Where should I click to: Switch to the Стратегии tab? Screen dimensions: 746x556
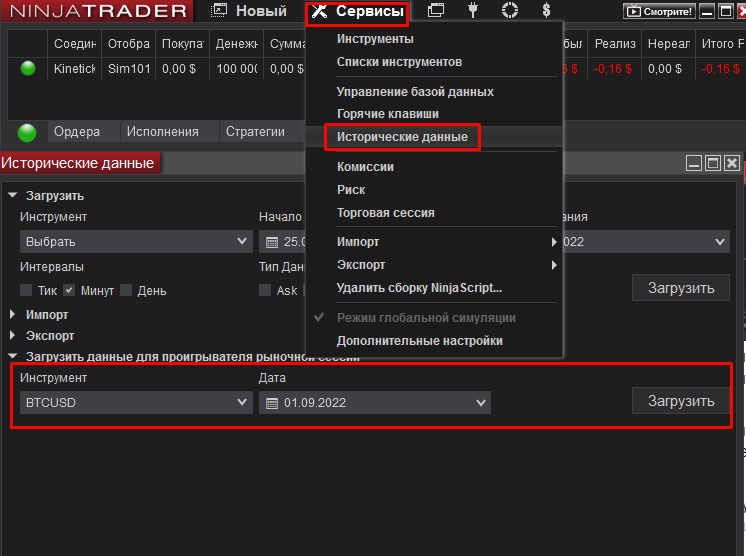[262, 132]
